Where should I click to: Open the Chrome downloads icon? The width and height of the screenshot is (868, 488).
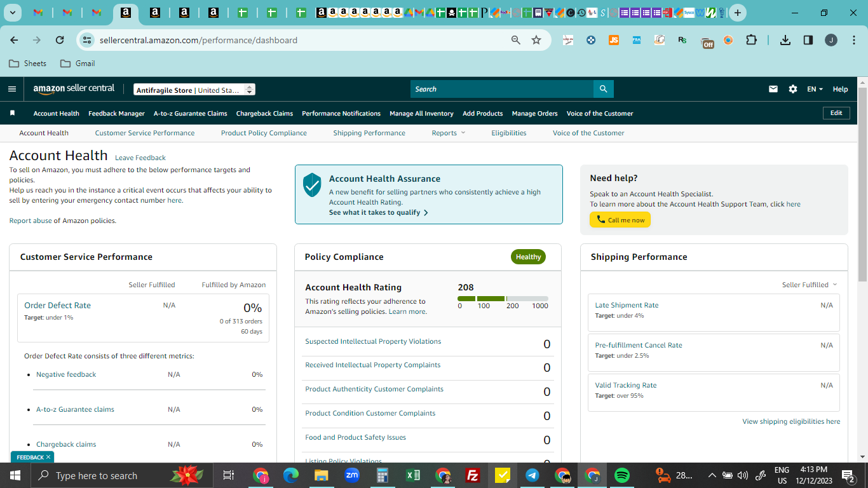785,40
